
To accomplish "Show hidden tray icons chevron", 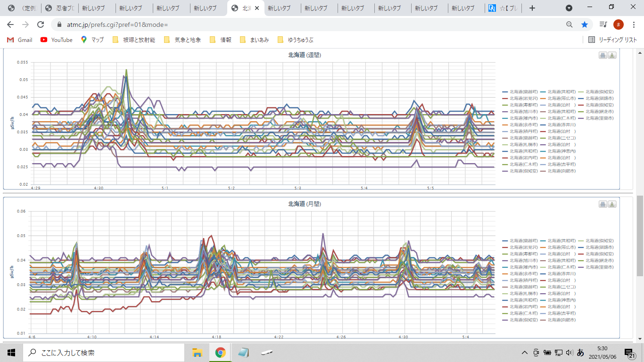I will click(524, 353).
